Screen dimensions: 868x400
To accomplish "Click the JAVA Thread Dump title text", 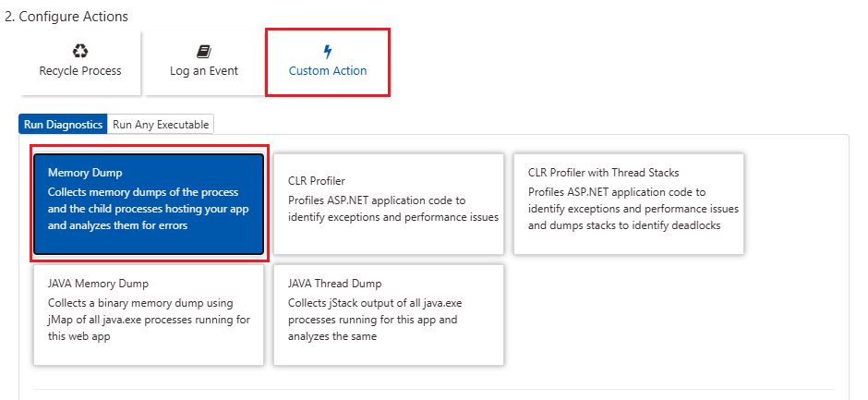I will pyautogui.click(x=335, y=284).
